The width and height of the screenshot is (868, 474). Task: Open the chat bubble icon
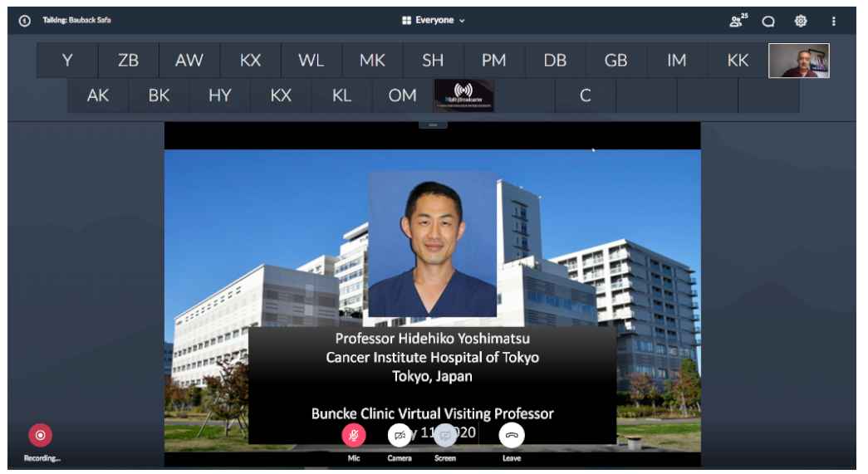click(x=767, y=22)
